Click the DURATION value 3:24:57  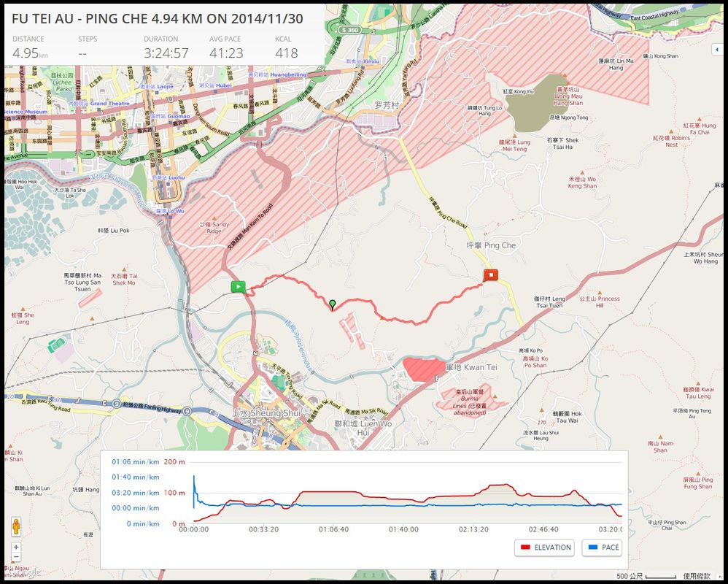pos(166,53)
